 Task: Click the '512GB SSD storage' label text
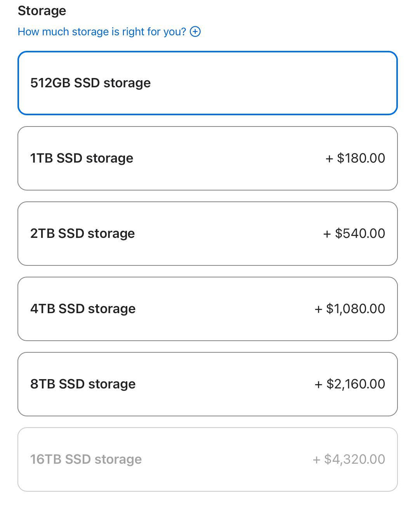pyautogui.click(x=90, y=83)
